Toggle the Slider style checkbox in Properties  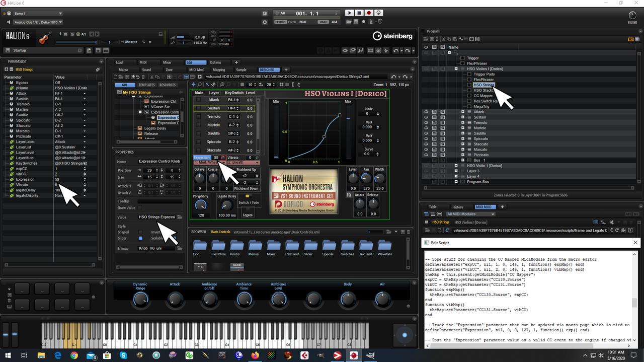pos(140,238)
